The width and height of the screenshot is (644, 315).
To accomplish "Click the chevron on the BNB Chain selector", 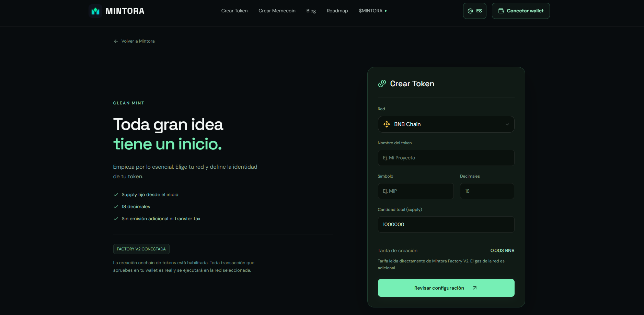I will coord(507,124).
